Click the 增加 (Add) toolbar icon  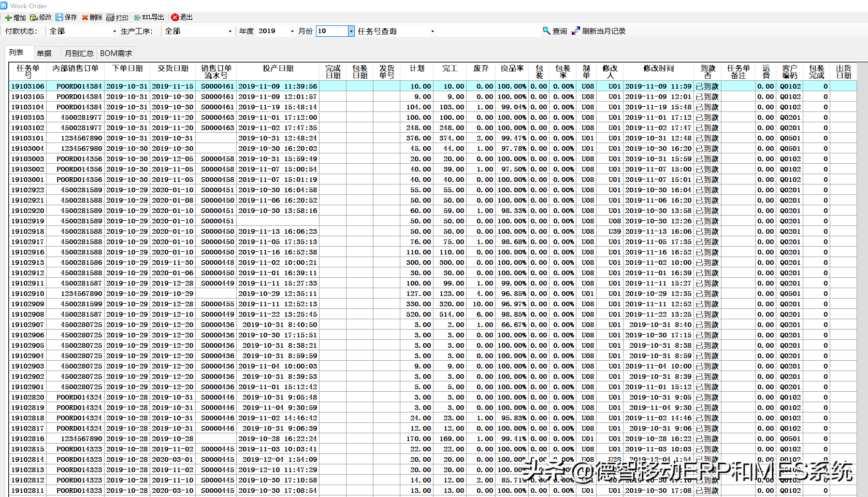(8, 18)
